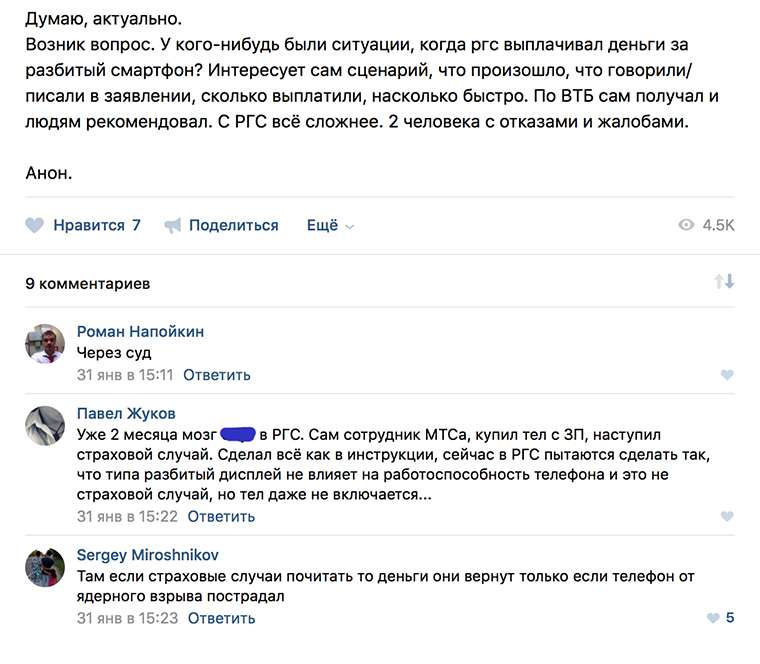Expand the Ещё dropdown menu
The image size is (760, 664).
click(x=330, y=226)
